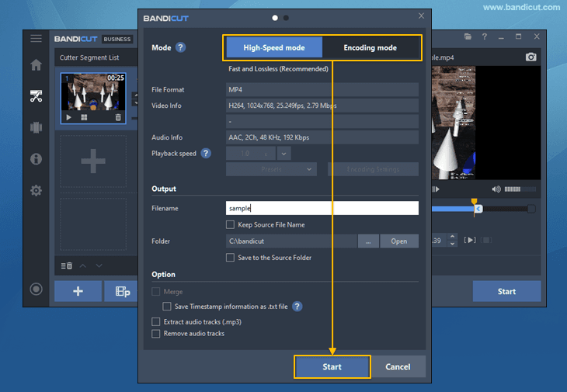The height and width of the screenshot is (392, 567).
Task: Open Settings gear icon in sidebar
Action: tap(36, 190)
